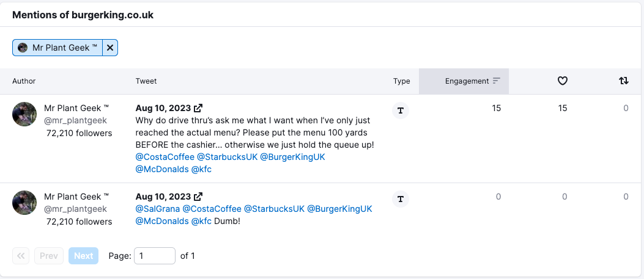Open the @CostaCoffee mention in first tweet
The width and height of the screenshot is (644, 279).
165,157
